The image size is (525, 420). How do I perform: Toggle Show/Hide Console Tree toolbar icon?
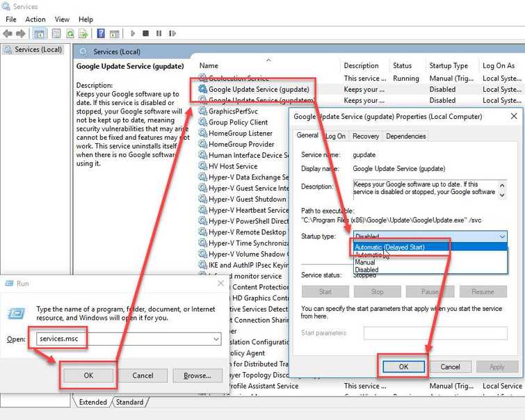[x=39, y=33]
